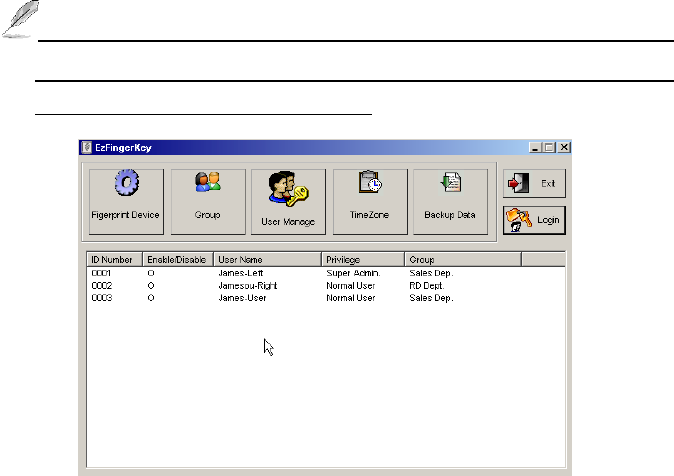The width and height of the screenshot is (674, 476).
Task: Open the Fingerprint Device settings
Action: click(x=126, y=202)
